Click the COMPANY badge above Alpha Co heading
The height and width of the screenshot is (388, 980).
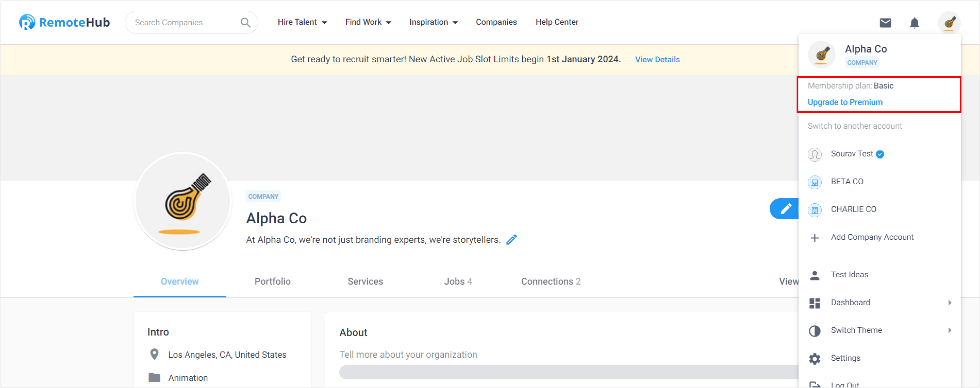pyautogui.click(x=263, y=197)
